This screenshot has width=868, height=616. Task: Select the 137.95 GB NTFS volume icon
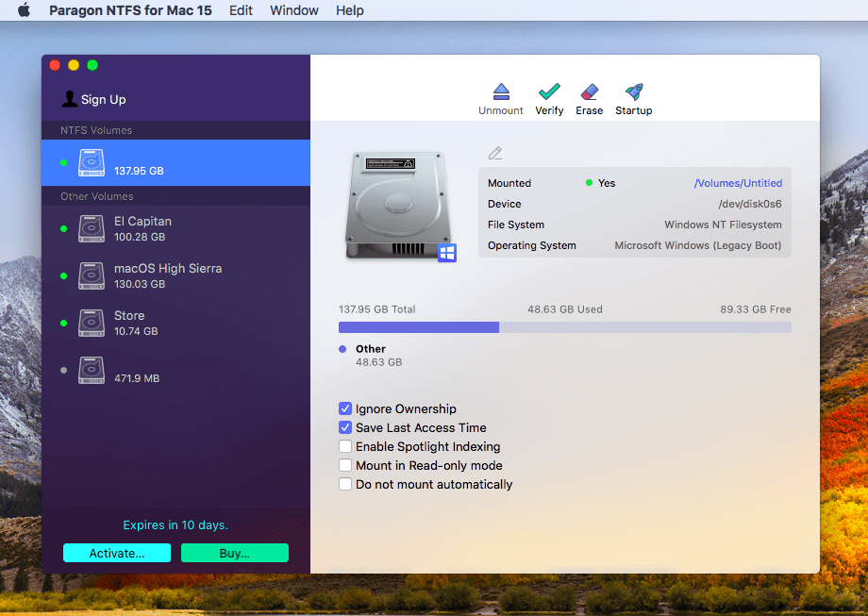point(92,162)
